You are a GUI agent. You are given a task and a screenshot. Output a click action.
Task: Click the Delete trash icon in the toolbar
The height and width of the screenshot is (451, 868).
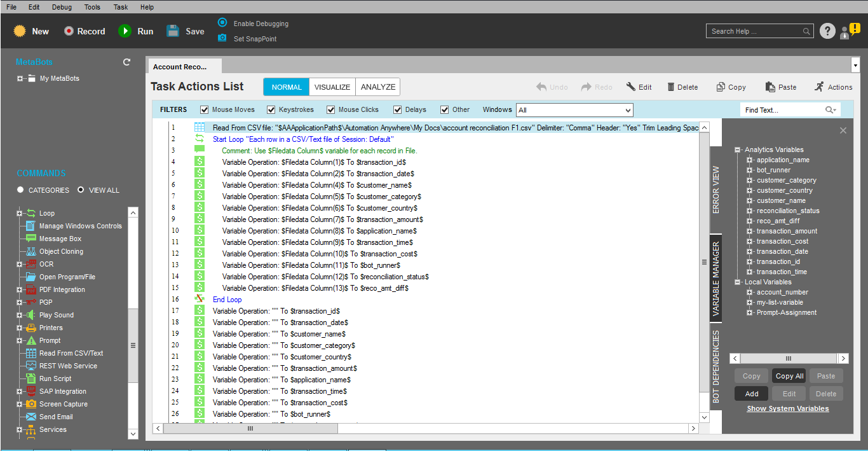(x=671, y=87)
